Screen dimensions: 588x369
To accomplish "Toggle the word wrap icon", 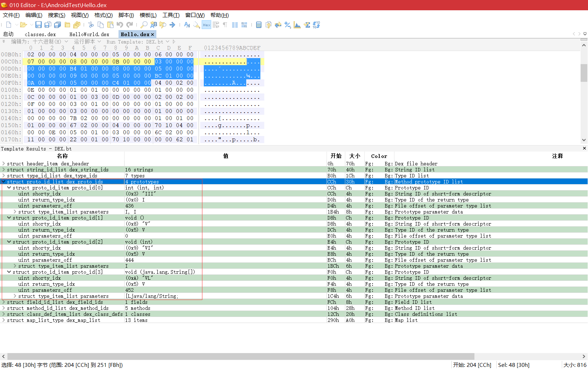I will pos(216,25).
